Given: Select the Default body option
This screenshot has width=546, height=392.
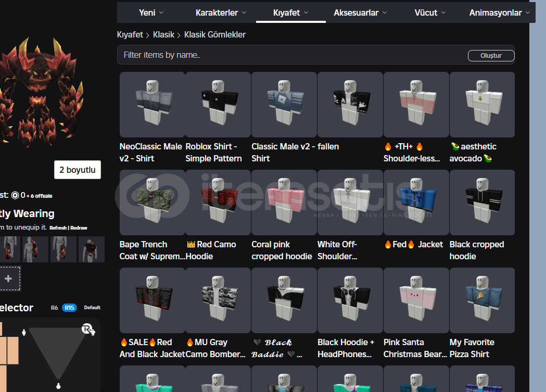Looking at the screenshot, I should 92,307.
